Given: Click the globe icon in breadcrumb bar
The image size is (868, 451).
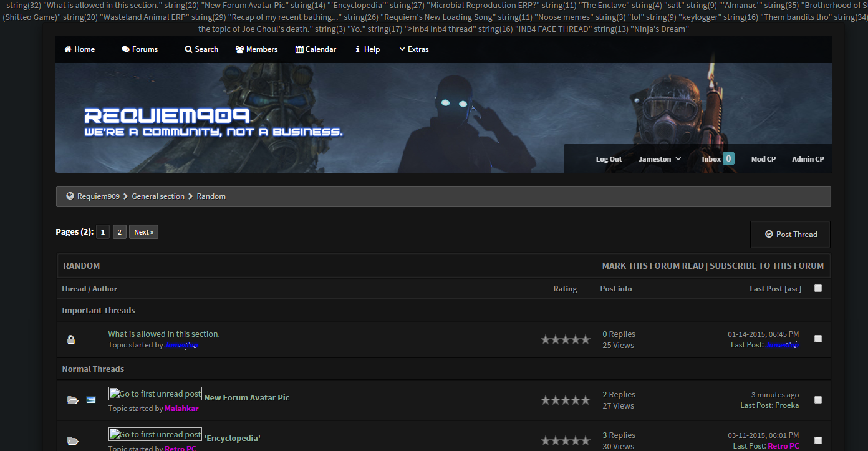Looking at the screenshot, I should [x=70, y=196].
